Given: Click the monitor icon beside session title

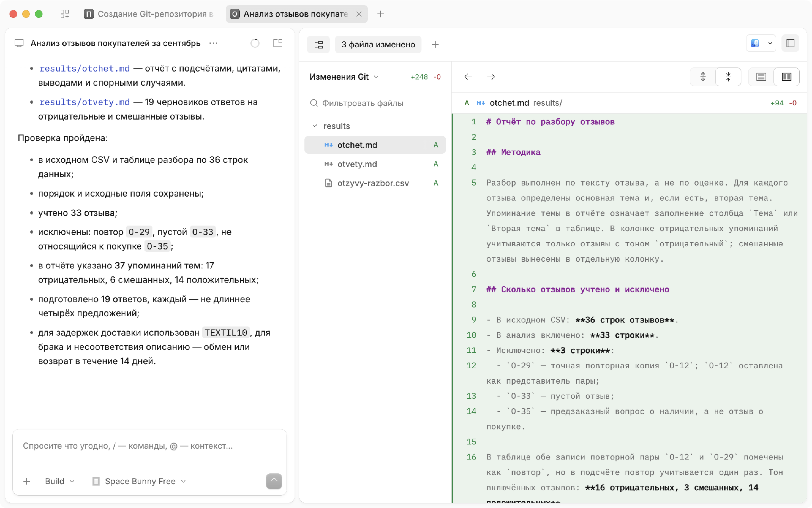Looking at the screenshot, I should (19, 43).
